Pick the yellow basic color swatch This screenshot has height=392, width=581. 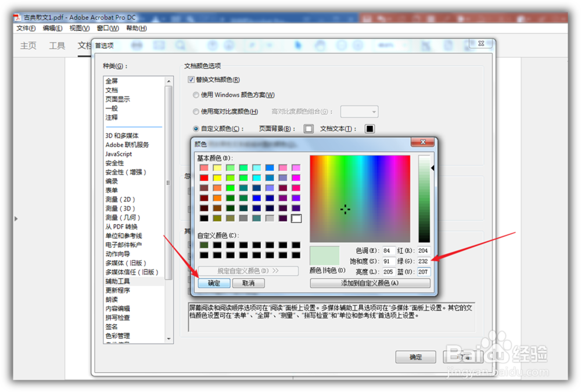pyautogui.click(x=217, y=178)
